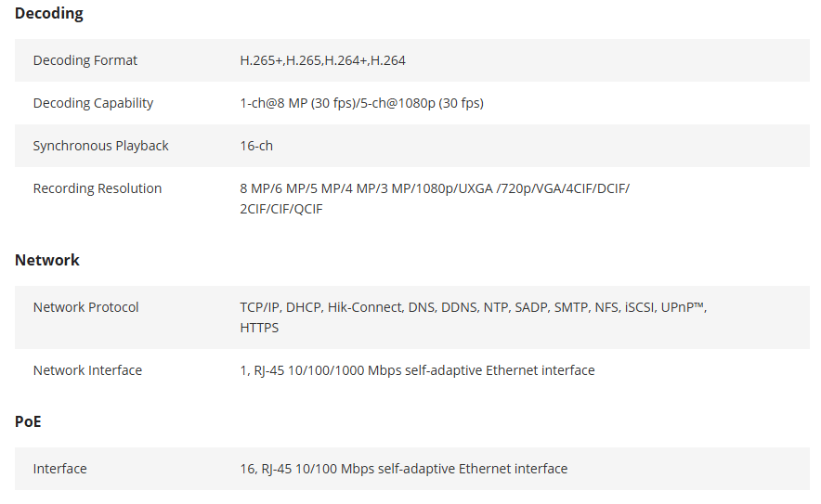Click the PoE Interface label
This screenshot has width=821, height=504.
59,469
